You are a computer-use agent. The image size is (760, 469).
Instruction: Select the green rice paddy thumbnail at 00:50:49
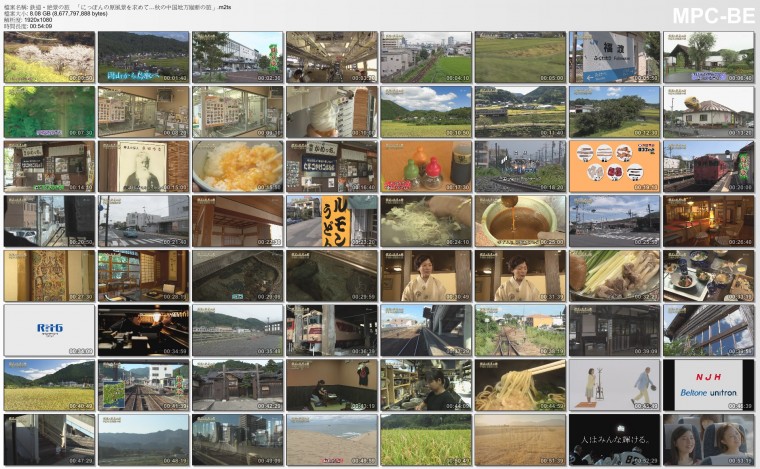(426, 440)
